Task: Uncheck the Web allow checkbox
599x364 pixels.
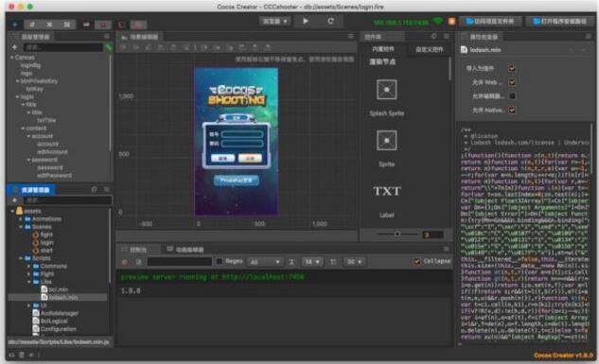Action: (512, 82)
